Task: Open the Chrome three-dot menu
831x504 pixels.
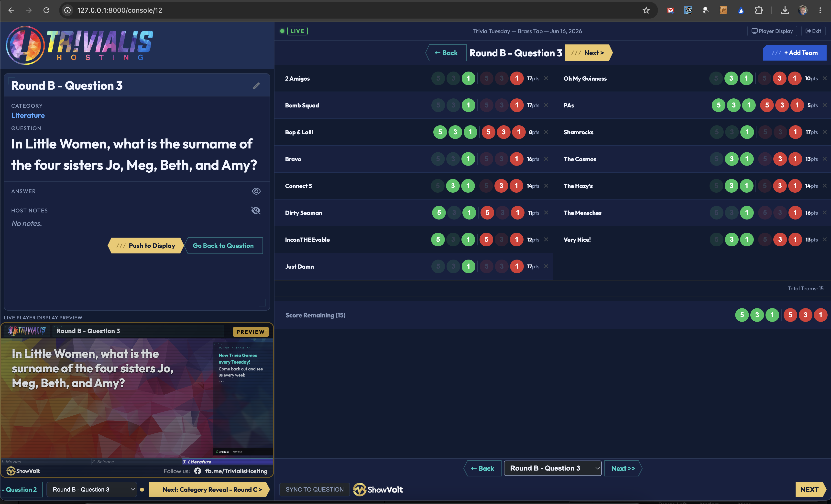Action: (x=820, y=10)
